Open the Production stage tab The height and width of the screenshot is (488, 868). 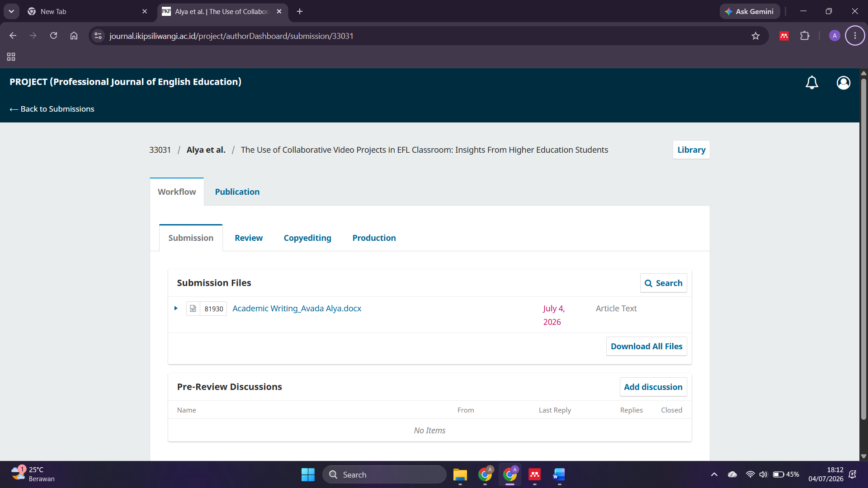(374, 238)
